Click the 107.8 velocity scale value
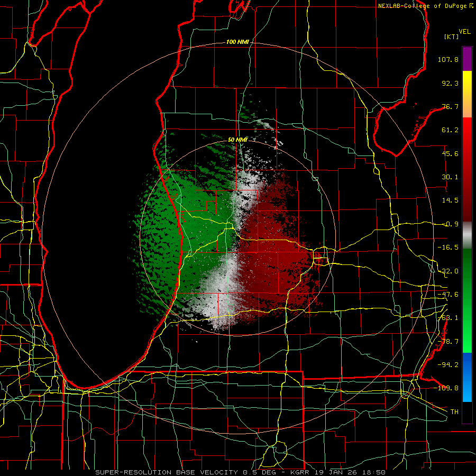 (x=448, y=59)
